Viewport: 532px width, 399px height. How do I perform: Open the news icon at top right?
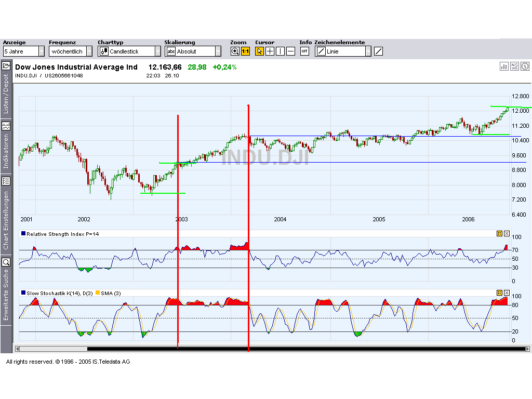click(515, 66)
